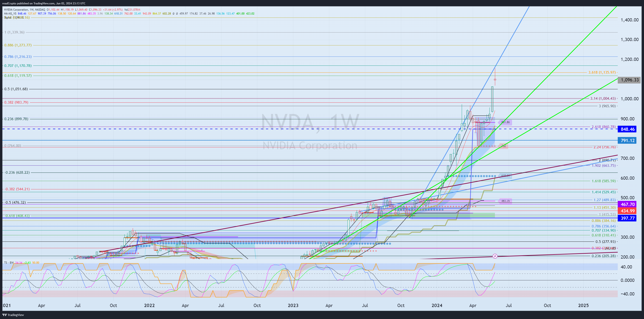Click the +31.64 (+2.97%) change value
644x319 pixels.
point(113,10)
